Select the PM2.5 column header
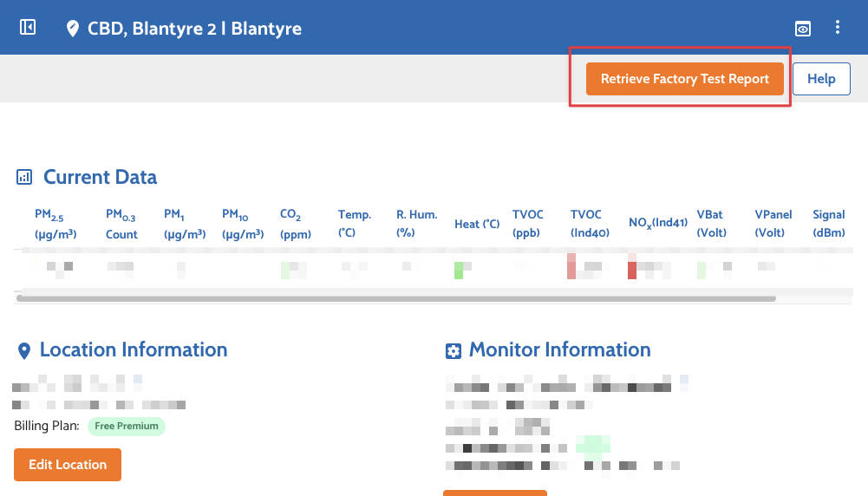868x496 pixels. pos(55,224)
